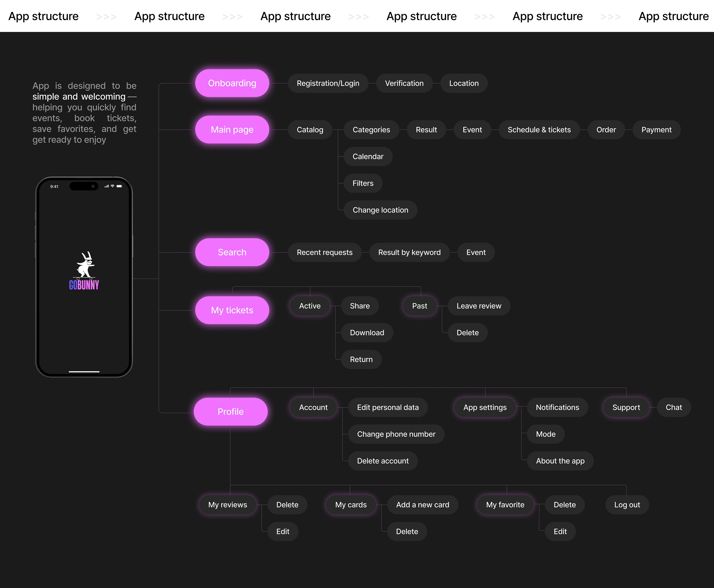Click the GoBunny rabbit logo on phone
714x588 pixels.
coord(84,270)
